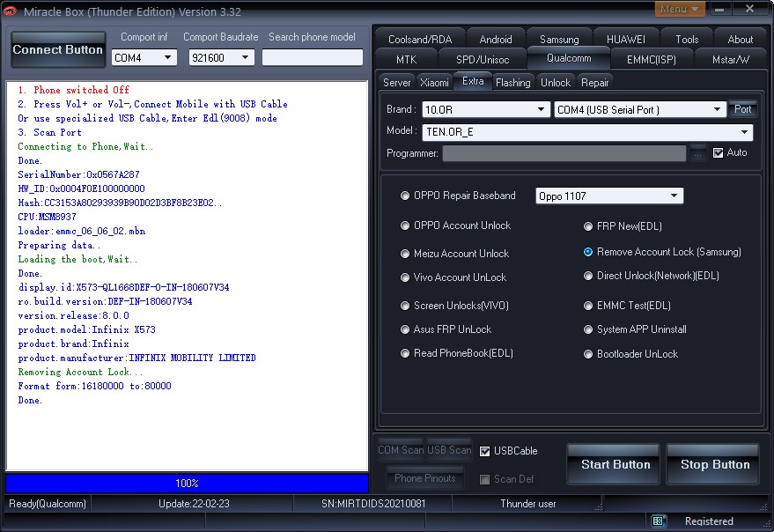Click the Miracle Box red logo icon
This screenshot has height=532, width=774.
coord(10,11)
